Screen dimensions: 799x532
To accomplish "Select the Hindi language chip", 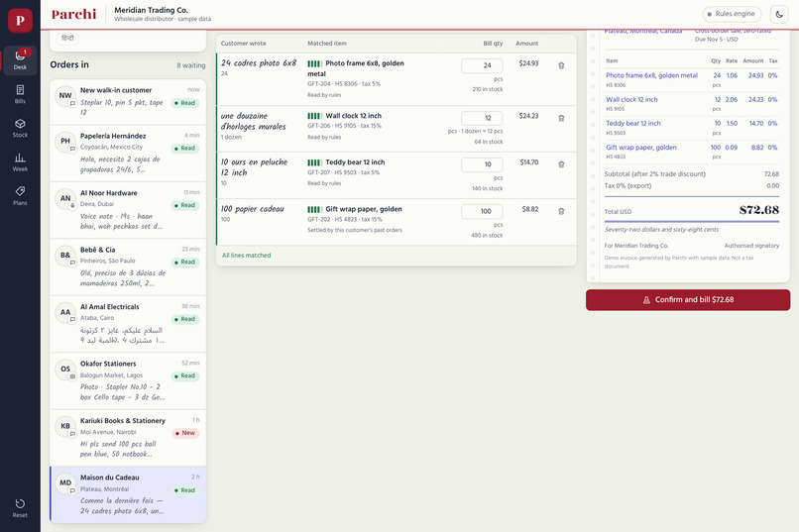I will click(67, 39).
